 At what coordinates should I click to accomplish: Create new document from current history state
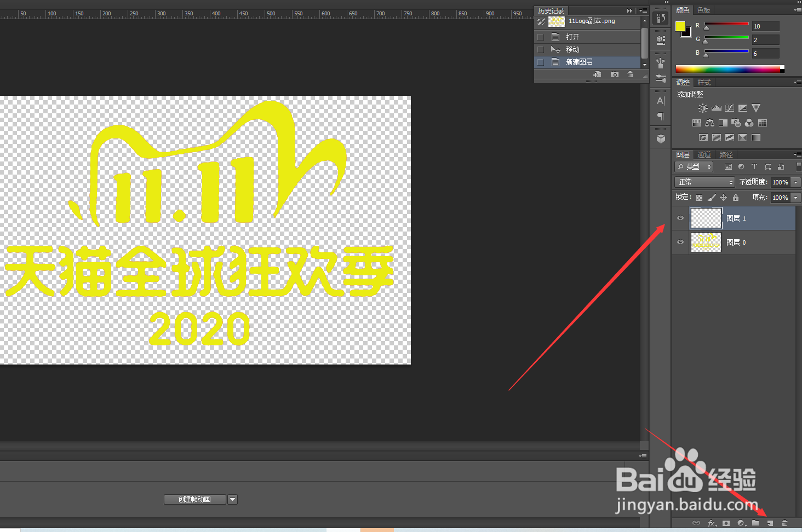597,74
